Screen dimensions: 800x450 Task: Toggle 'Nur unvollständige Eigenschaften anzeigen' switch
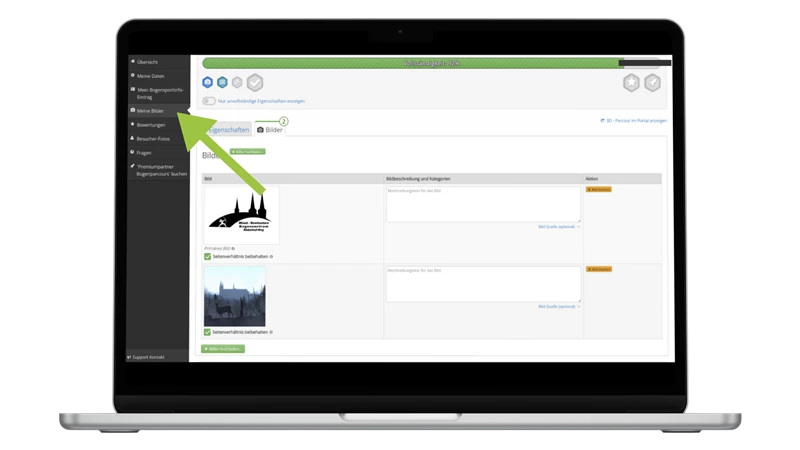(208, 101)
